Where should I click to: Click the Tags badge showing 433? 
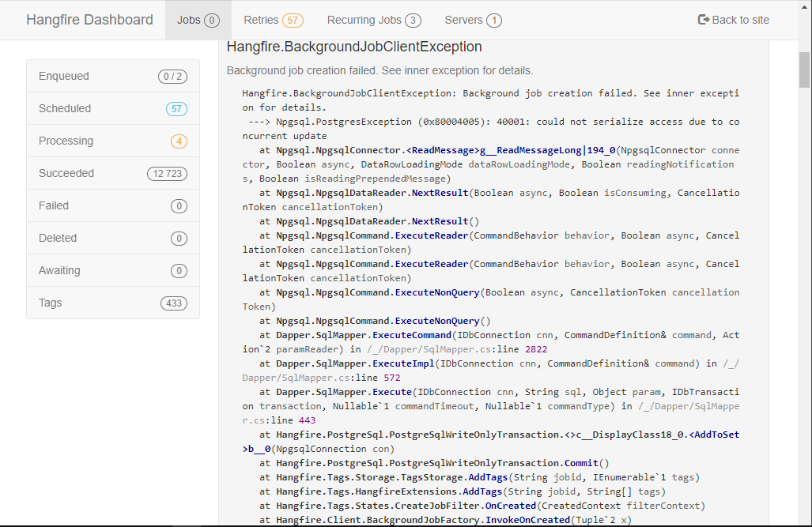[173, 303]
